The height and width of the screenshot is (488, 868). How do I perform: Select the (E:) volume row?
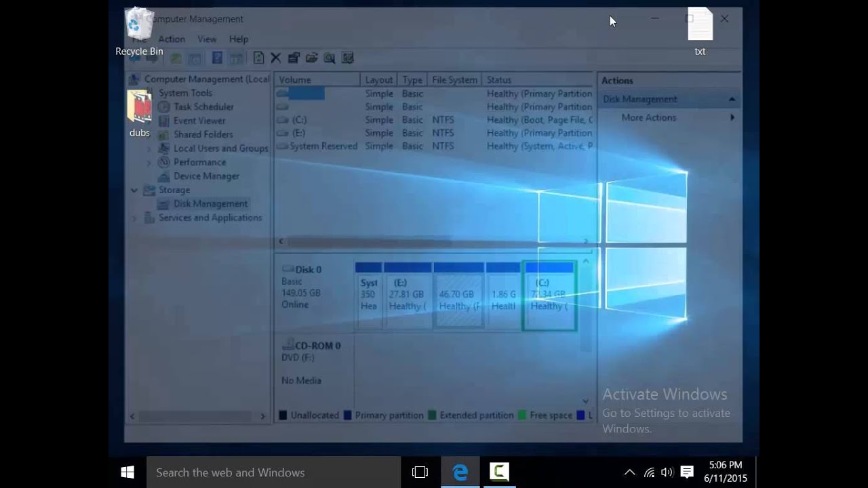(434, 133)
